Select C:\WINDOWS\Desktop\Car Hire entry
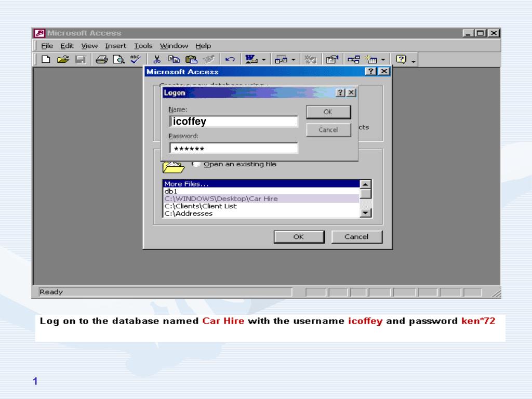 261,198
